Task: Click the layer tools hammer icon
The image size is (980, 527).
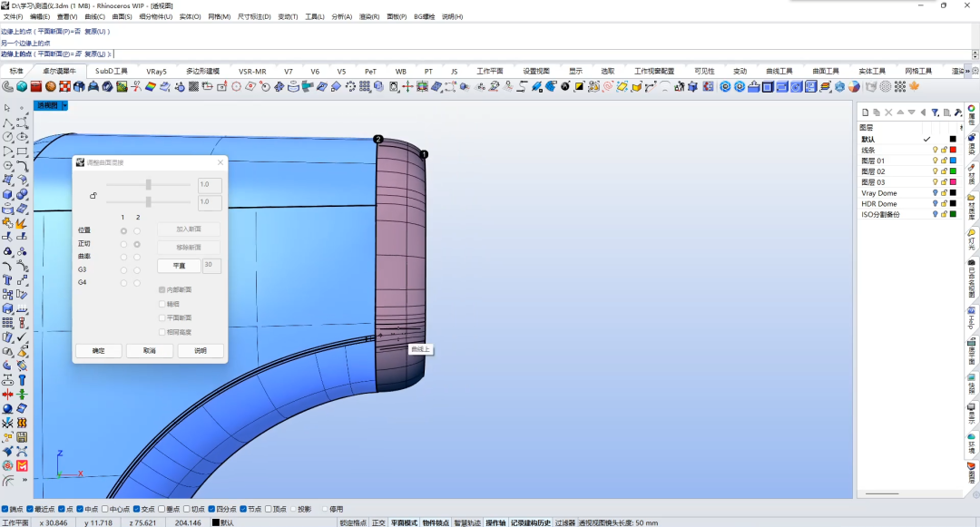Action: click(x=958, y=112)
